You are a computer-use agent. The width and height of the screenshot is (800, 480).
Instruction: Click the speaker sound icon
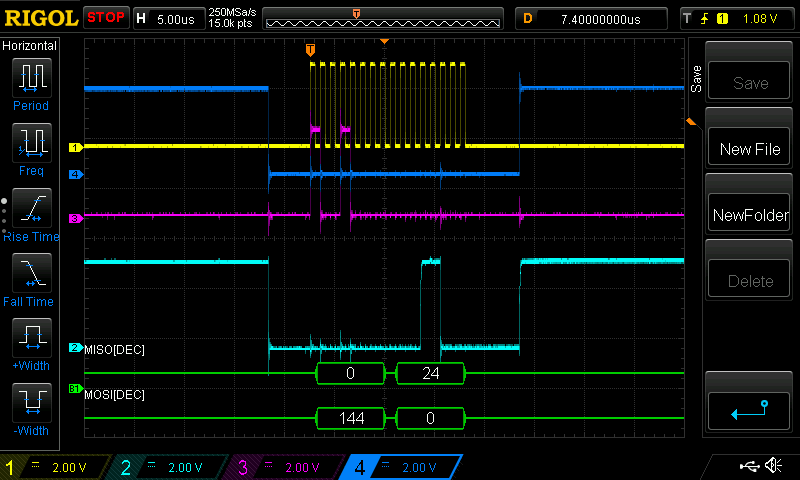pyautogui.click(x=773, y=466)
